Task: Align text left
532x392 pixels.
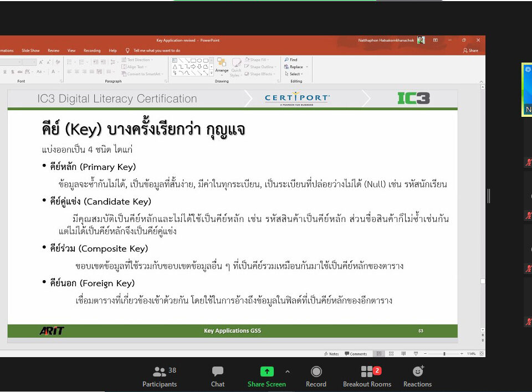Action: (x=69, y=71)
